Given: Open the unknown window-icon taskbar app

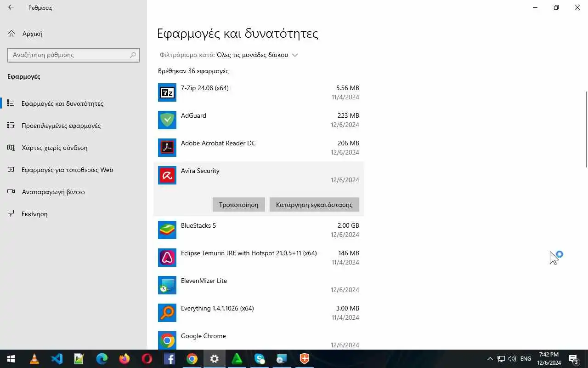Looking at the screenshot, I should (x=282, y=359).
